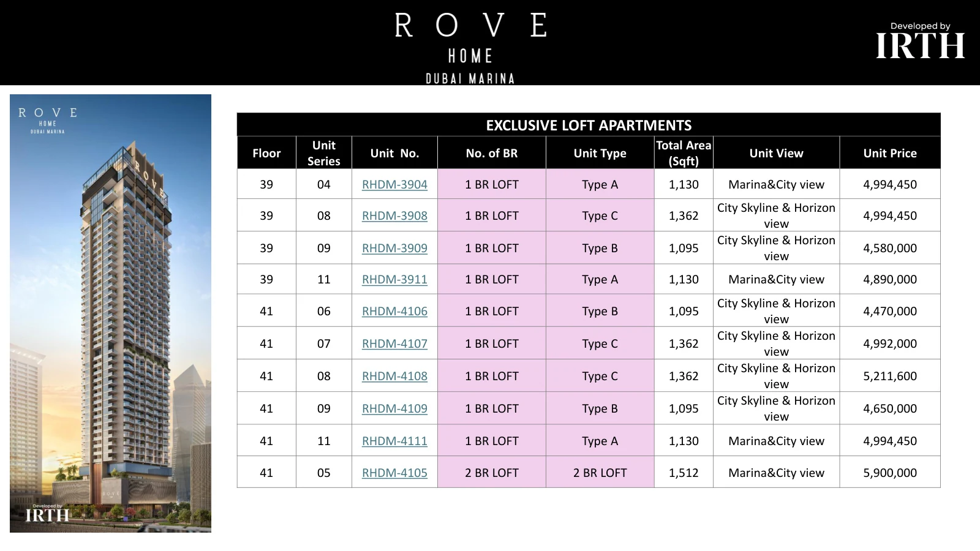The image size is (980, 551).
Task: Click the Unit Series column header
Action: tap(324, 153)
